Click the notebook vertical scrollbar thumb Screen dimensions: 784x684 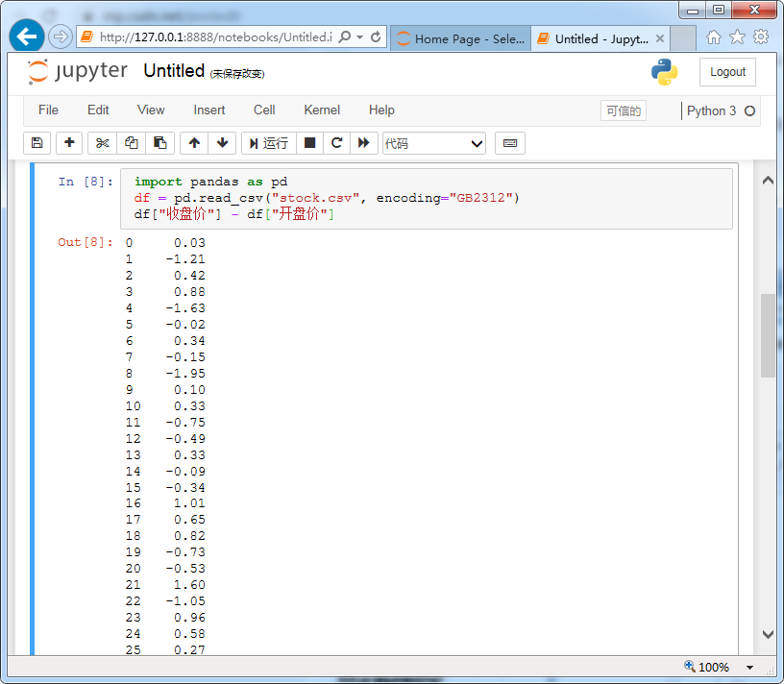click(768, 335)
